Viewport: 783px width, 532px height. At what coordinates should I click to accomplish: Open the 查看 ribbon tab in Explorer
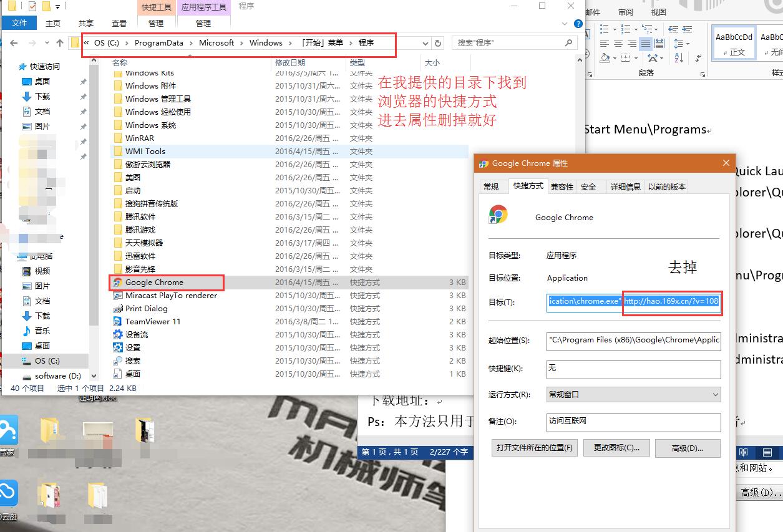[x=119, y=23]
